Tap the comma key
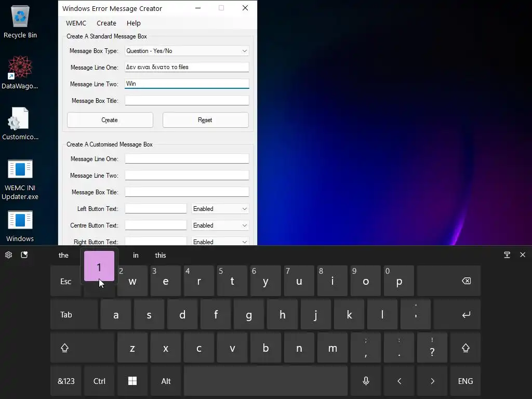532x399 pixels. [x=366, y=348]
